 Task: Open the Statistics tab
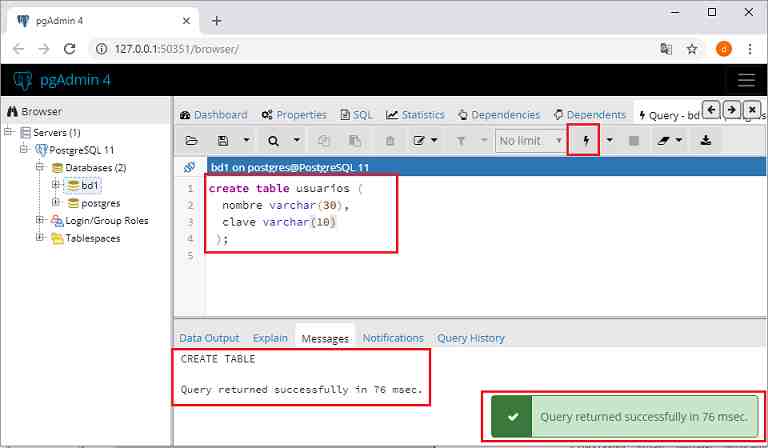[x=415, y=115]
